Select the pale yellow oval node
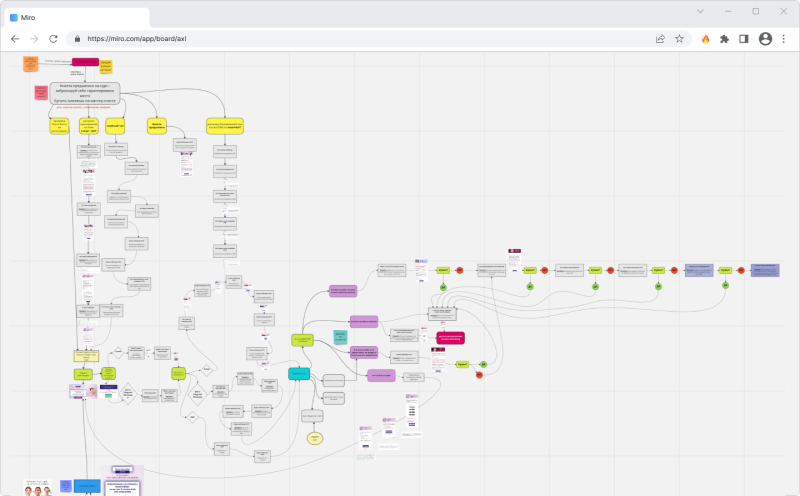Screen dimensions: 800x496 315,438
